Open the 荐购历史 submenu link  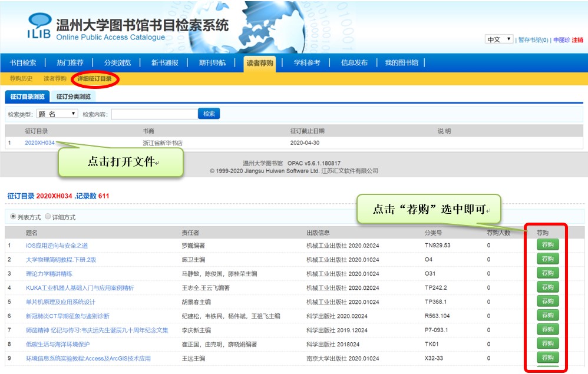[21, 79]
